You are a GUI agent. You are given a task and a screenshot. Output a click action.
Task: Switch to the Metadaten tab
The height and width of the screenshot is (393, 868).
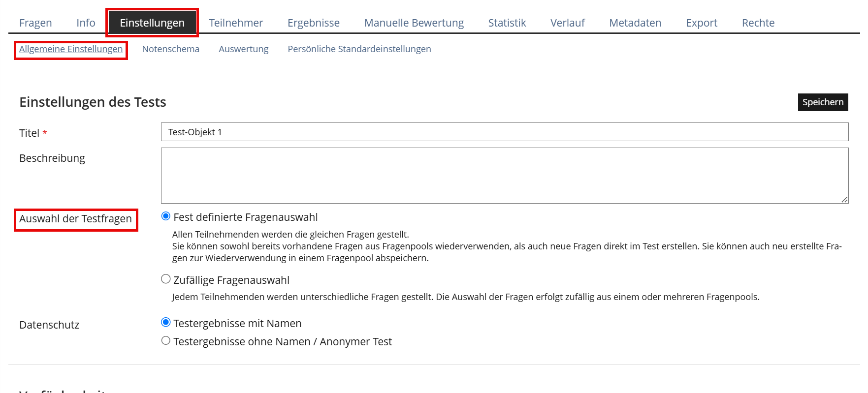635,23
